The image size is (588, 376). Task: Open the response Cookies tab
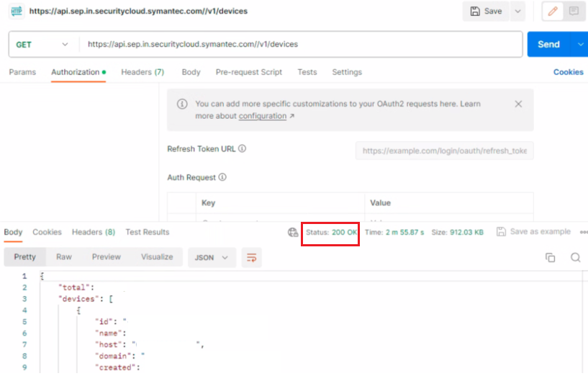47,232
